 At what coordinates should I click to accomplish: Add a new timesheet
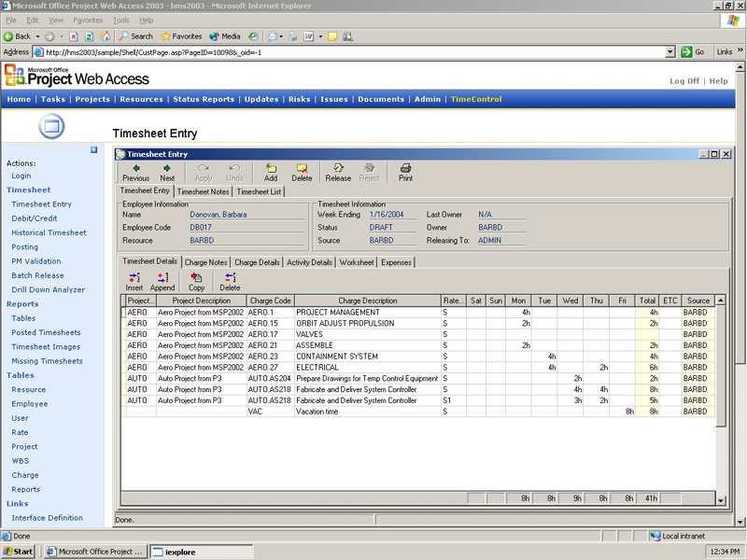click(x=271, y=173)
